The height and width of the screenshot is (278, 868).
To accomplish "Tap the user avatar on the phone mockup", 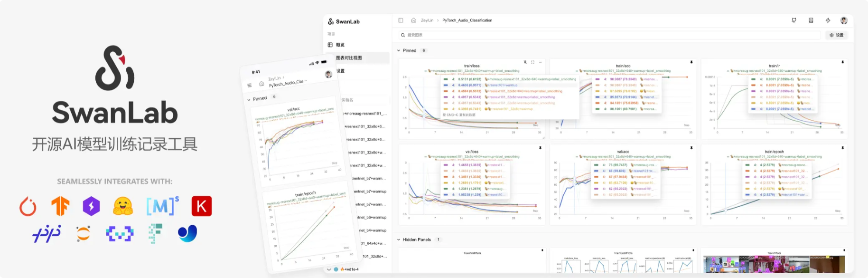I will 328,74.
